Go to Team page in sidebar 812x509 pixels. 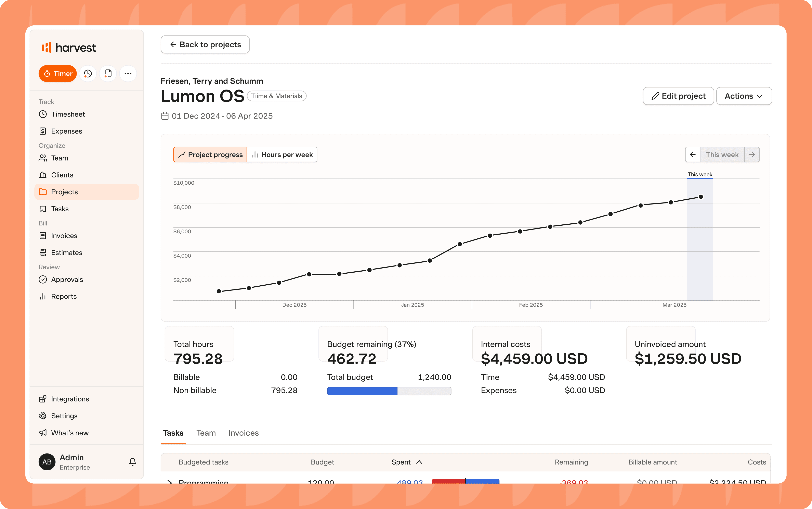point(87,158)
